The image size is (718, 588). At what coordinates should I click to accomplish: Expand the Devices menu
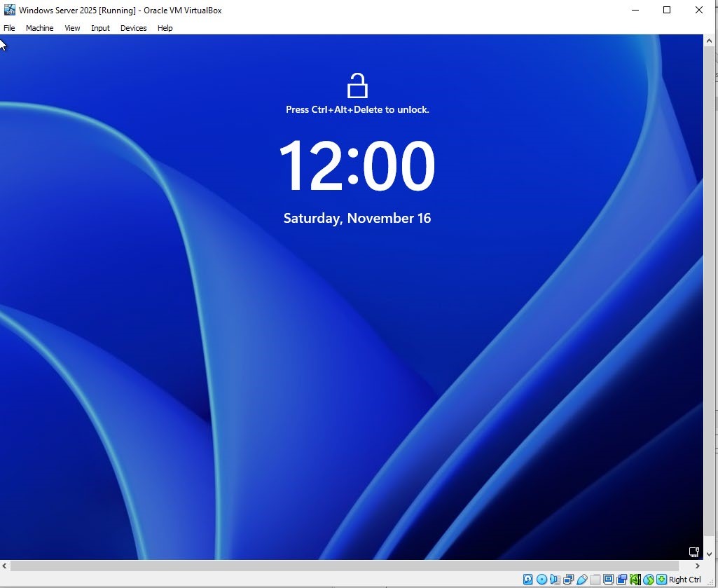133,28
